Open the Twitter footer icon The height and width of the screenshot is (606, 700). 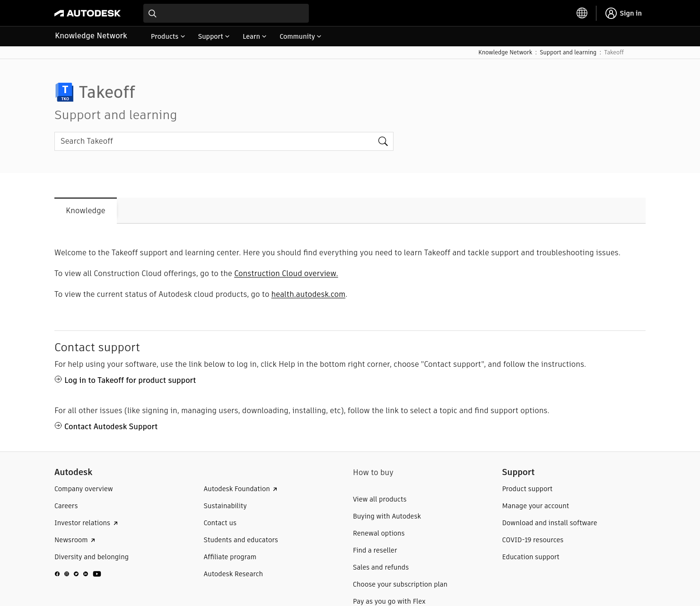76,573
